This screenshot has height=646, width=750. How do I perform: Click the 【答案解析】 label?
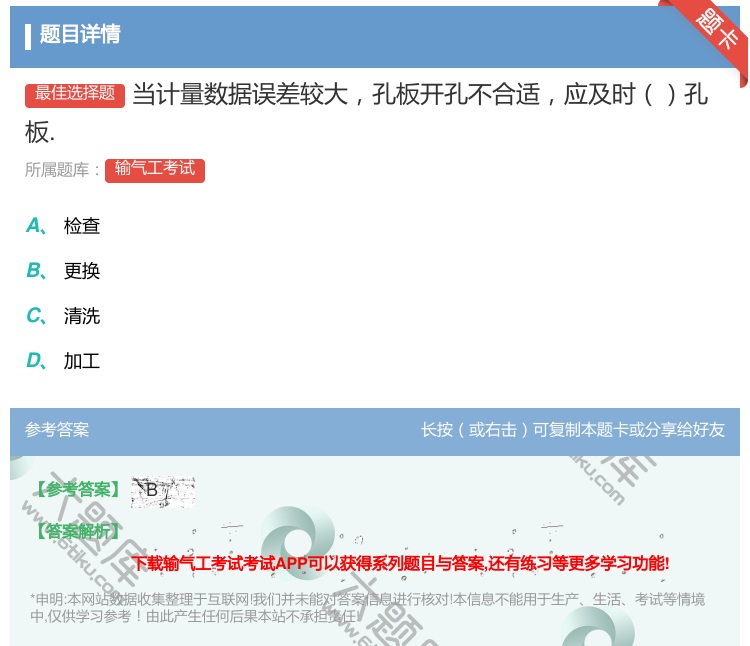point(78,531)
